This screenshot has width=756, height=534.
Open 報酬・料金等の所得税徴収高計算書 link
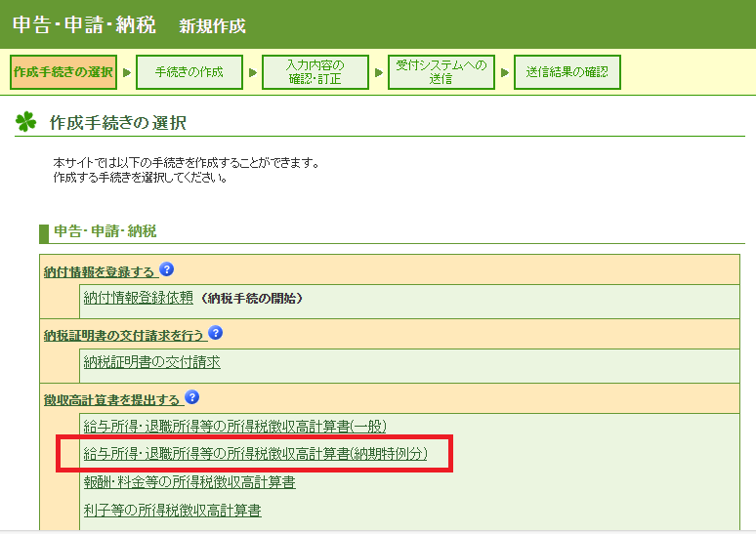tap(189, 482)
